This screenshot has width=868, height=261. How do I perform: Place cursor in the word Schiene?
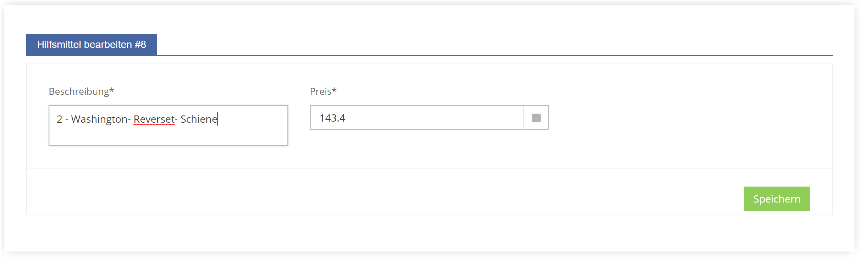coord(199,119)
